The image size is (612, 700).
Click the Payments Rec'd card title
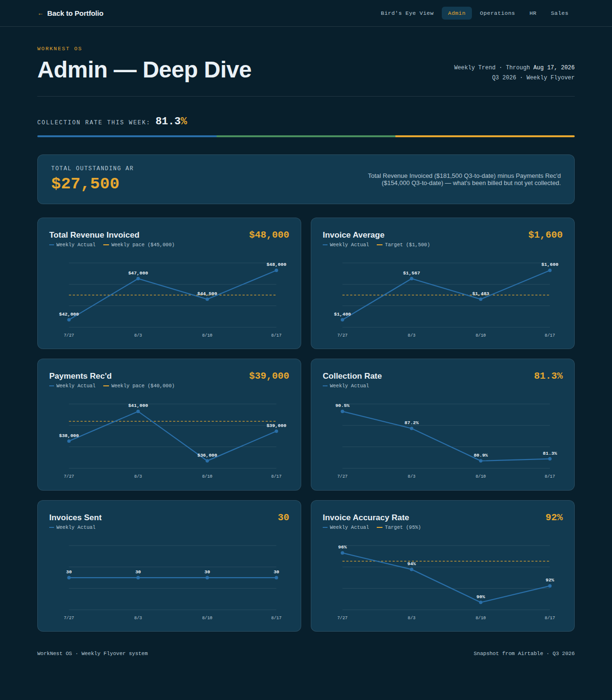coord(80,376)
